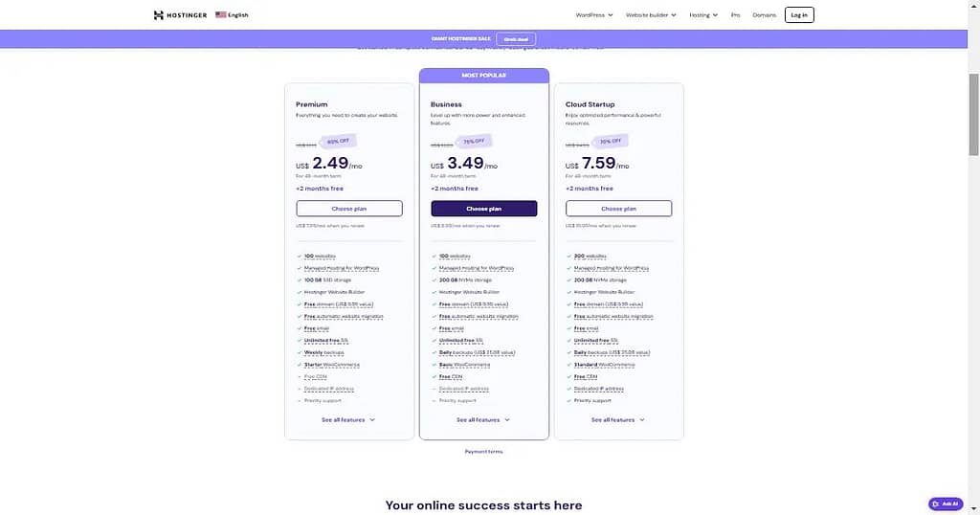Click 'Free domain' feature in Cloud Startup
Image resolution: width=980 pixels, height=515 pixels.
[608, 304]
